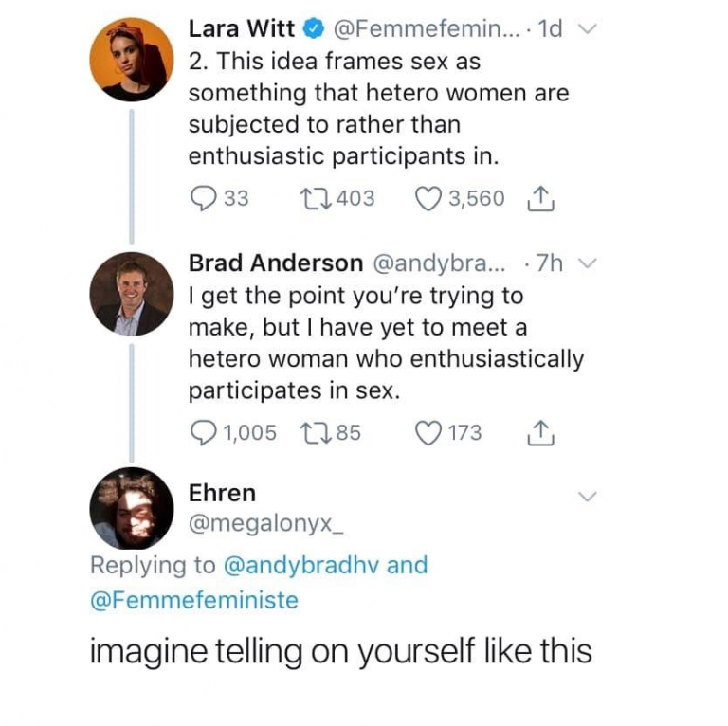Expand options chevron on Lara Witt's tweet
Screen dimensions: 728x726
click(x=588, y=29)
